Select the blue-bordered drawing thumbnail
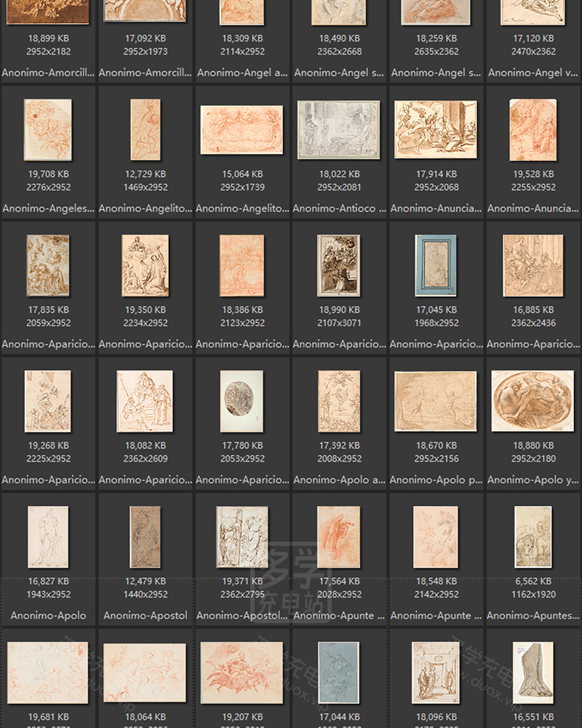Image resolution: width=582 pixels, height=728 pixels. click(x=436, y=265)
